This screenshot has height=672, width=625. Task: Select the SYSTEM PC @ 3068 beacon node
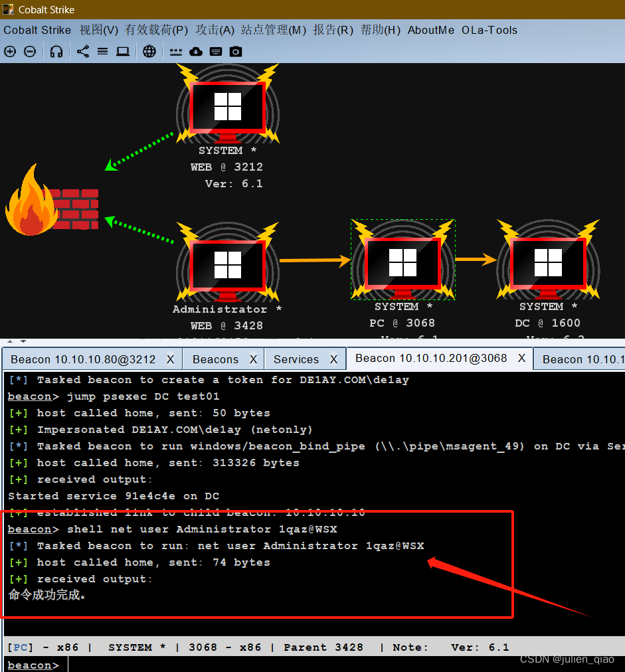(402, 260)
